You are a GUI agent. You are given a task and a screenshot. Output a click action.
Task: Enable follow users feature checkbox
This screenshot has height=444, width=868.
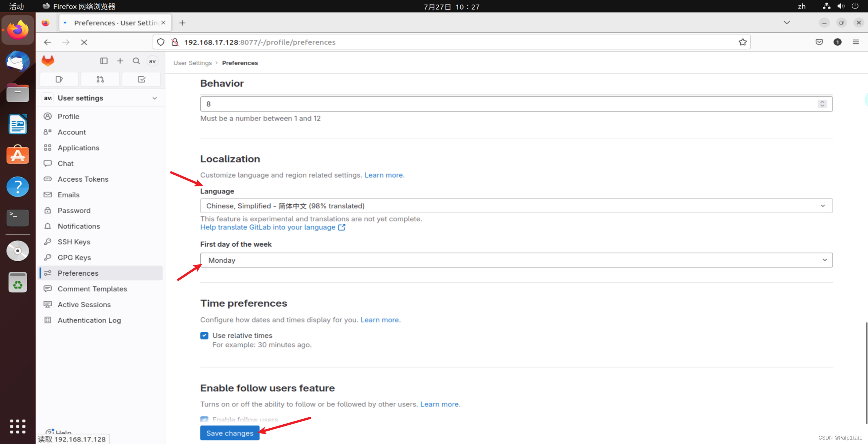204,419
